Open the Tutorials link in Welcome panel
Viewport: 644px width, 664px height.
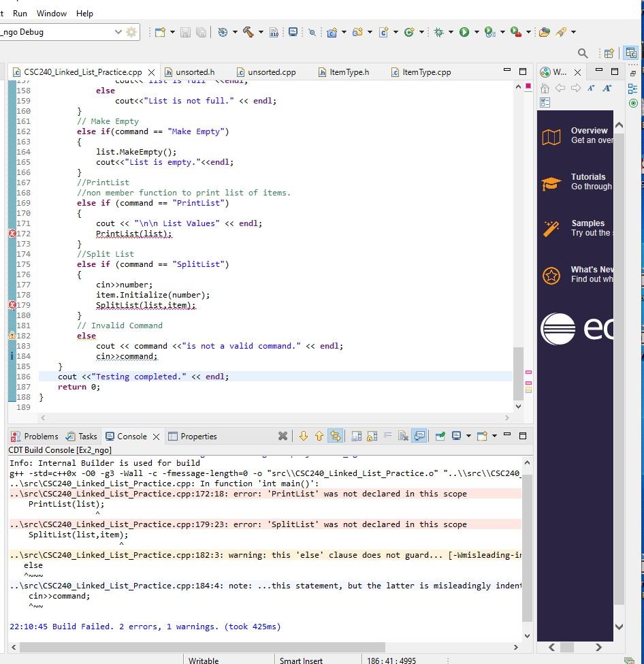590,177
